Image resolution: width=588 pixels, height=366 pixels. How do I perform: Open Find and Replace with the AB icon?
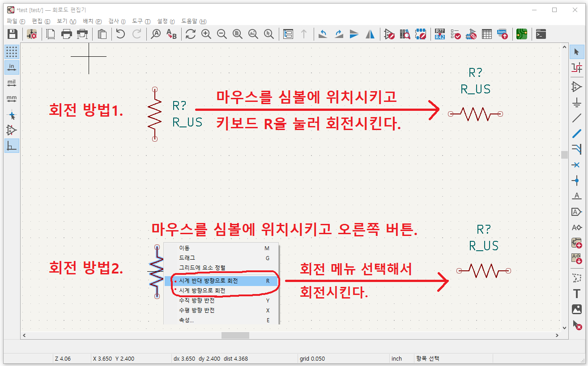[171, 34]
